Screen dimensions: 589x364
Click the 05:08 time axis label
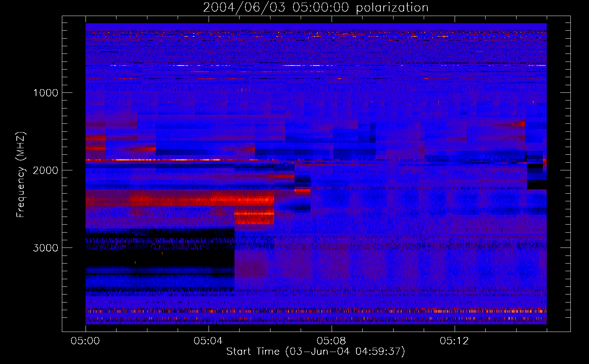331,341
